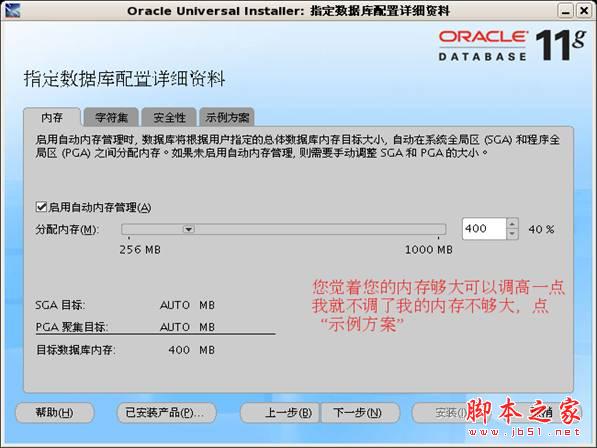Click the Oracle Database 11g logo
The image size is (597, 448).
[511, 45]
